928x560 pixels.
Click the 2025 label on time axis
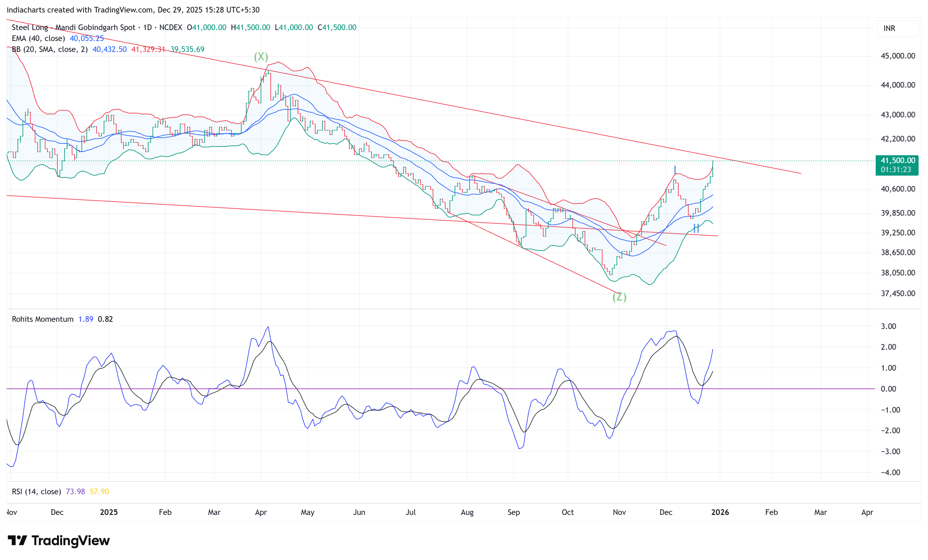[x=109, y=512]
